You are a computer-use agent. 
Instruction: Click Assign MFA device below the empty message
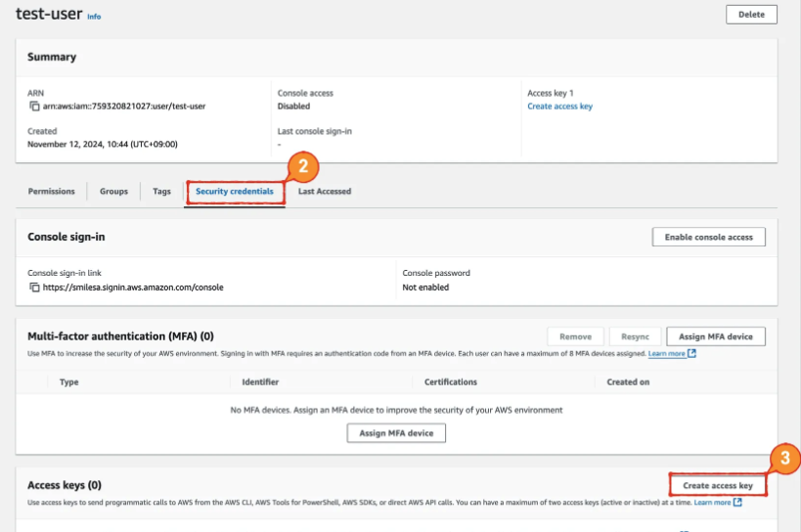tap(396, 432)
